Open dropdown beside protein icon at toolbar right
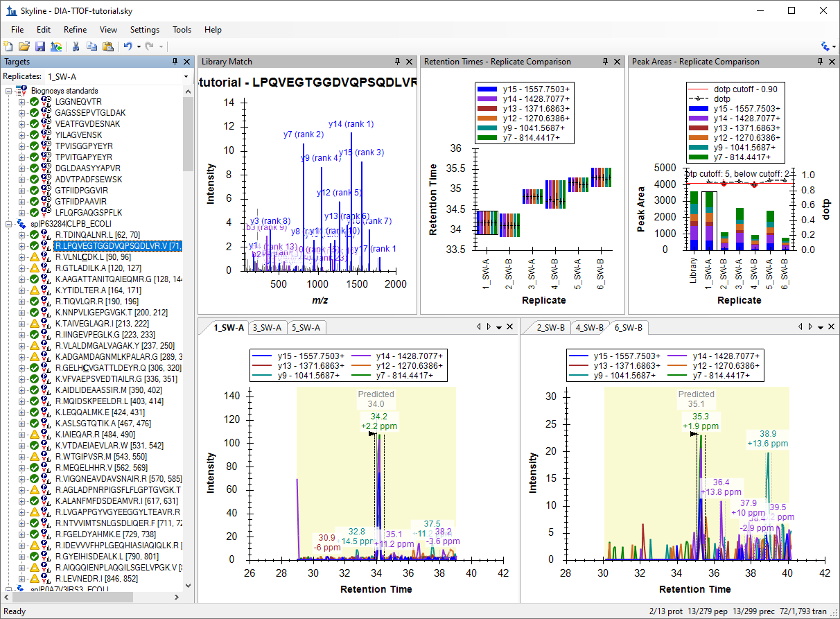Screen dimensions: 840x619 click(834, 46)
